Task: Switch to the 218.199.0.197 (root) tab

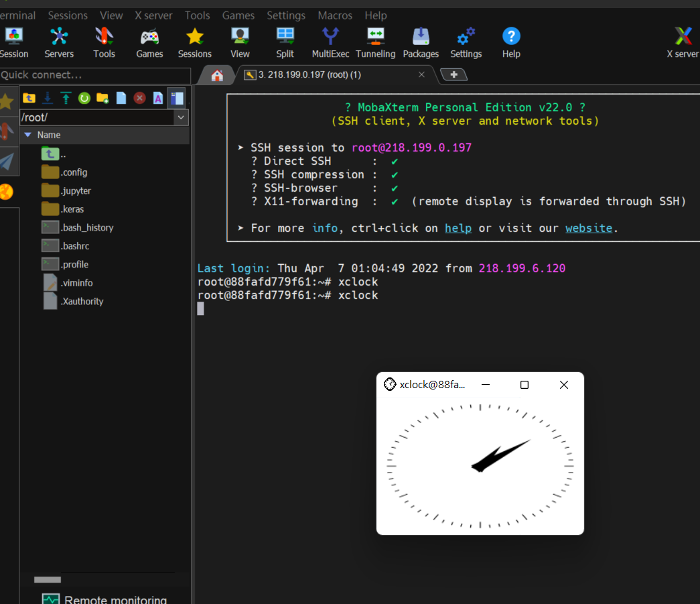Action: [309, 74]
